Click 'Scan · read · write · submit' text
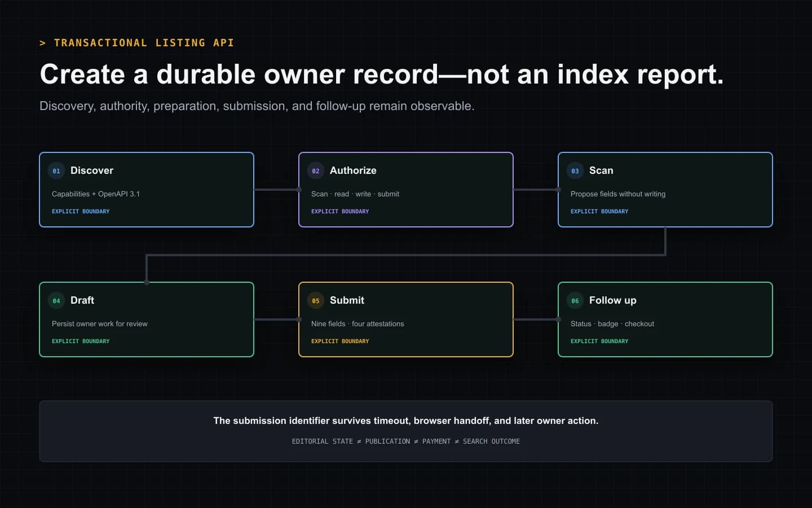This screenshot has height=508, width=812. tap(355, 194)
